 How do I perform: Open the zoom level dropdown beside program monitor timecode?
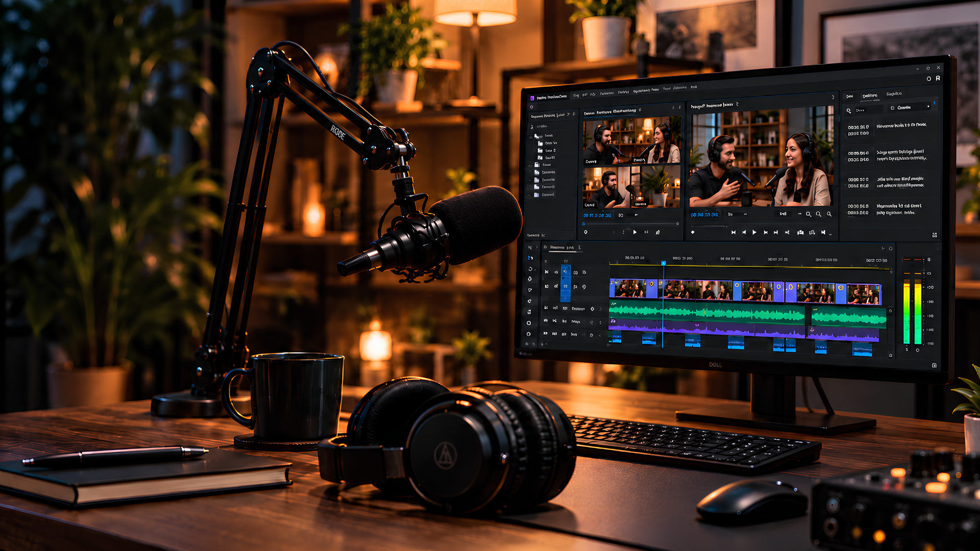pyautogui.click(x=737, y=214)
